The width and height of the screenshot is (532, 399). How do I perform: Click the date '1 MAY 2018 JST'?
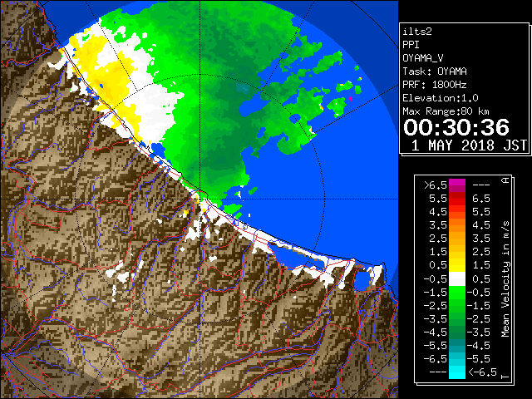coord(469,145)
